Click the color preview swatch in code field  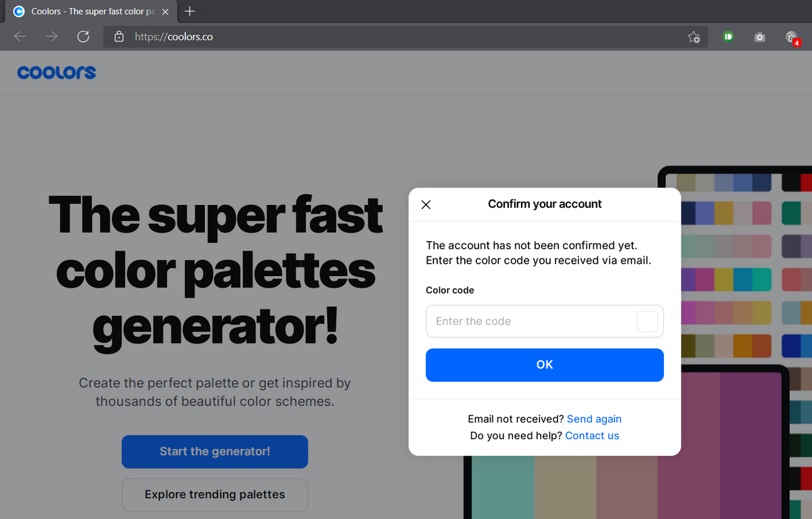[x=647, y=321]
